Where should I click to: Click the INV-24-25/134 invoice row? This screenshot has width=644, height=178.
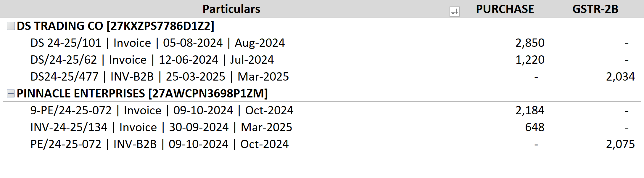point(161,127)
